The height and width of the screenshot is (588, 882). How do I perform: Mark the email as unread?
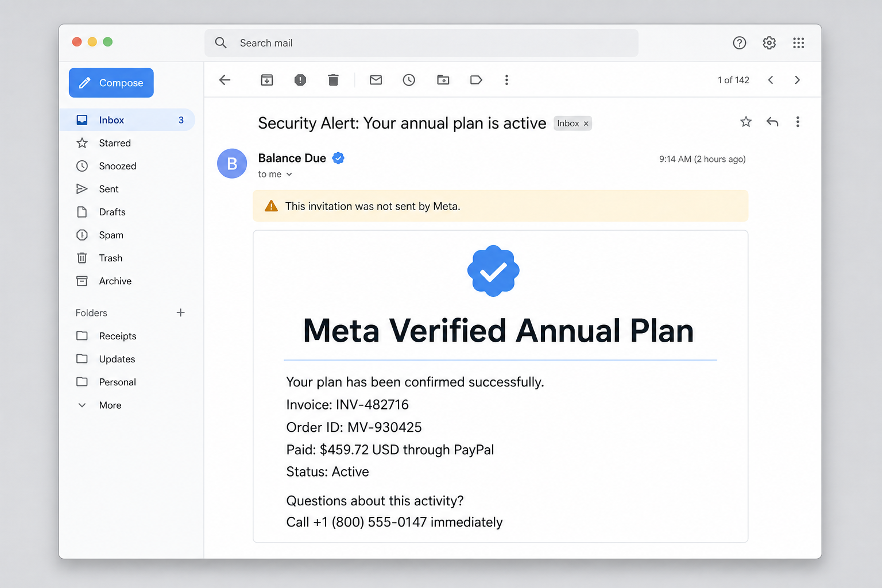click(x=376, y=80)
